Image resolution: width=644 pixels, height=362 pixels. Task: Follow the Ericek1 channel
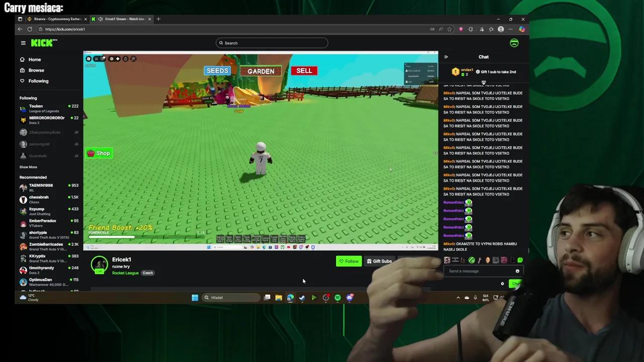[349, 261]
